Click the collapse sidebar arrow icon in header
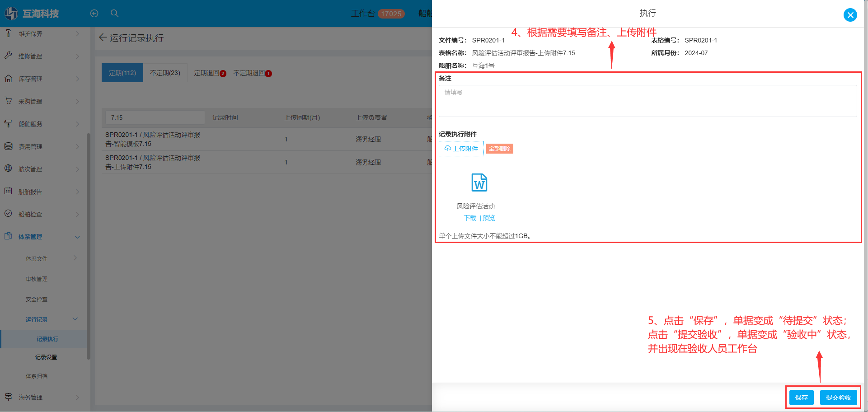The width and height of the screenshot is (868, 412). pos(94,14)
